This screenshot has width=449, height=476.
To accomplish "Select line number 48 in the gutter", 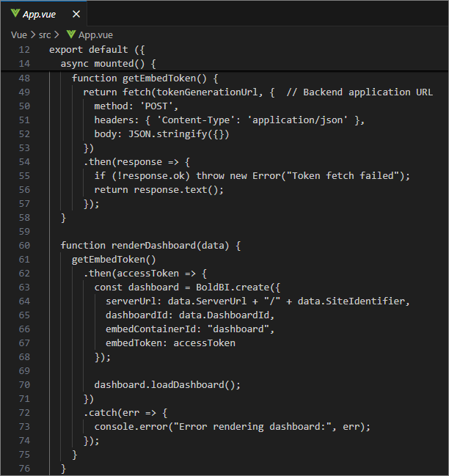I will tap(23, 78).
